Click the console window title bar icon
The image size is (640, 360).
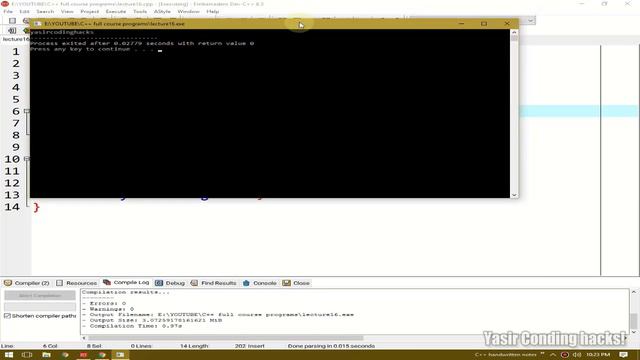[38, 24]
